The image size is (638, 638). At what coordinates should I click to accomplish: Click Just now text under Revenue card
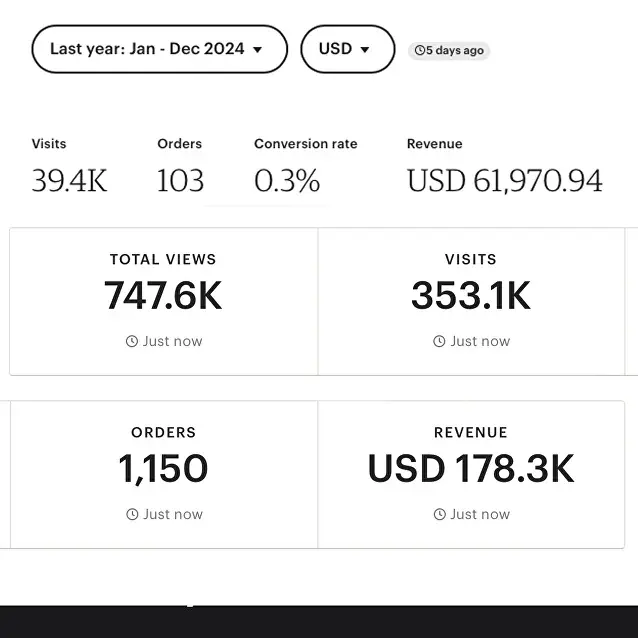click(x=480, y=514)
